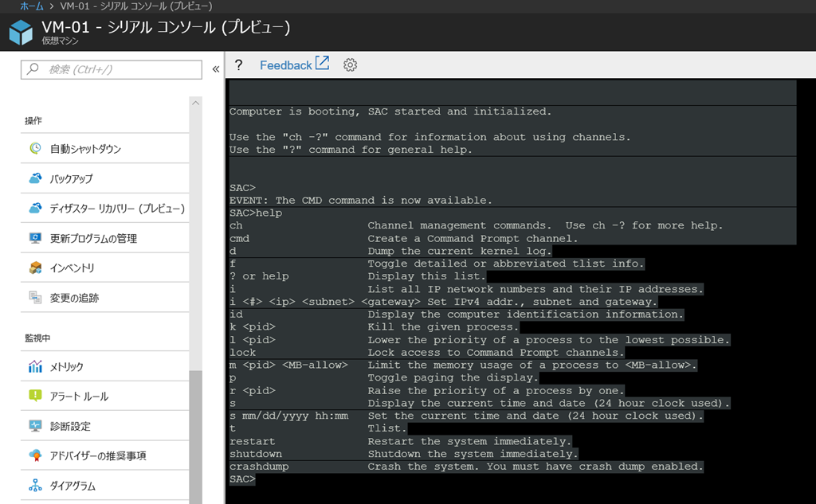Collapse the sidebar with double chevron

[x=215, y=69]
